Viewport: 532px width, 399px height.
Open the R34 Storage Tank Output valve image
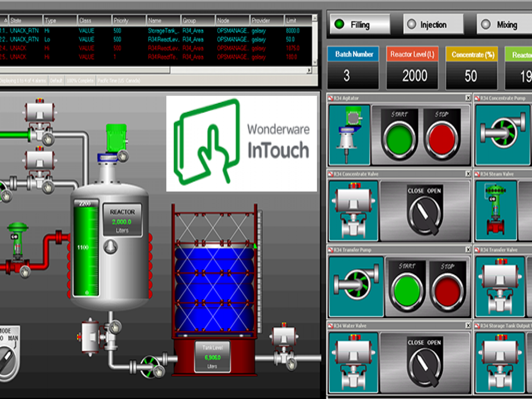pos(500,362)
